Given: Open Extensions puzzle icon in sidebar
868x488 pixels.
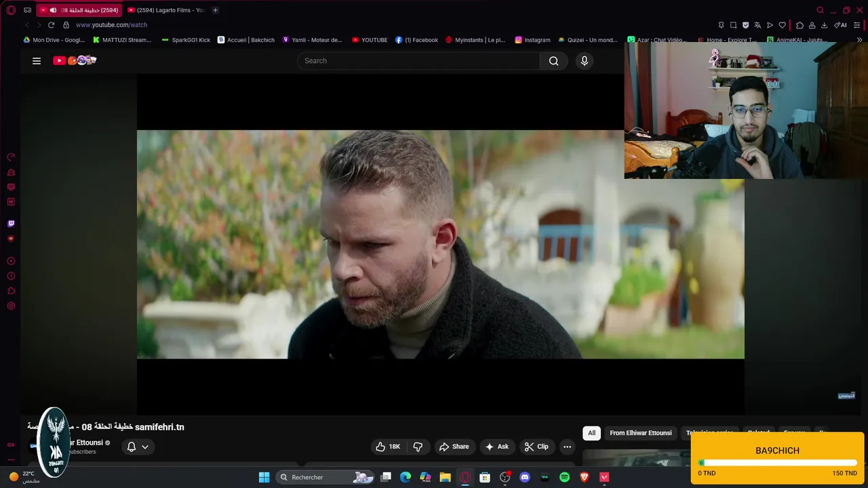Looking at the screenshot, I should point(11,291).
